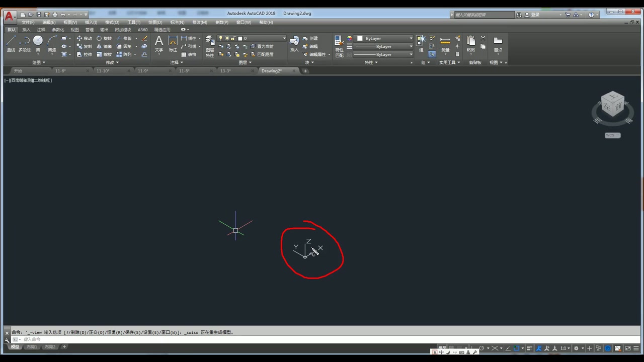Image resolution: width=644 pixels, height=362 pixels.
Task: Click the 粘贴 (Paste) icon
Action: click(x=471, y=44)
